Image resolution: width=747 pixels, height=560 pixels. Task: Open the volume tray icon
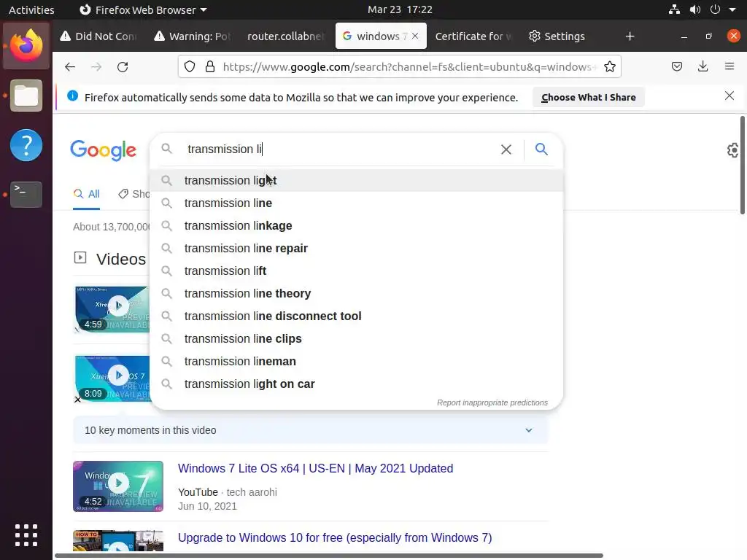695,9
